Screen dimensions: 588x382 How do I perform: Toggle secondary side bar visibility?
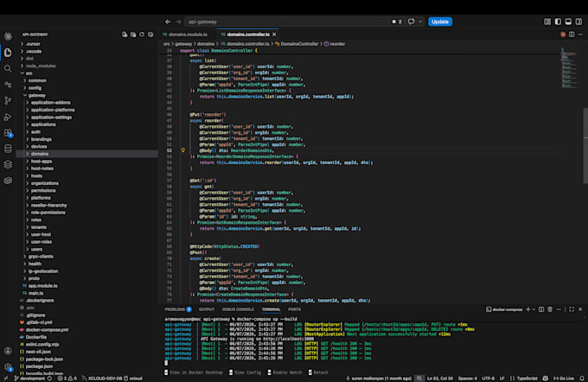coord(579,22)
